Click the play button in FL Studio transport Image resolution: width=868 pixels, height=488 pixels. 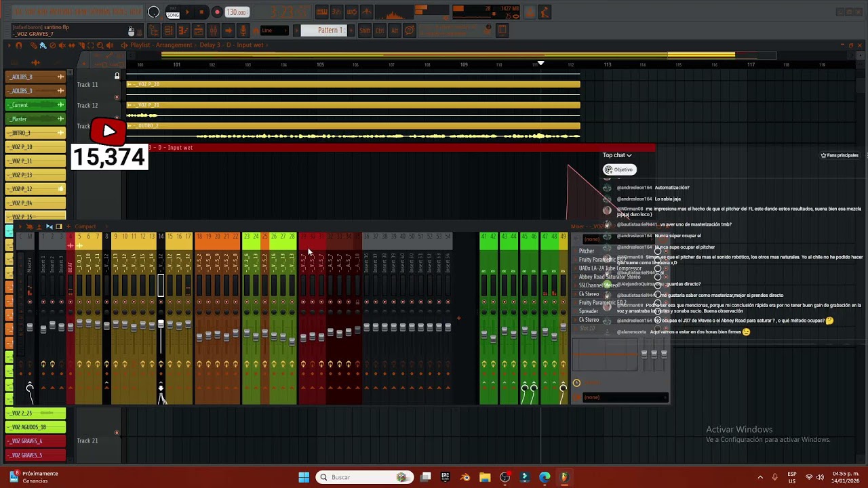(x=187, y=12)
